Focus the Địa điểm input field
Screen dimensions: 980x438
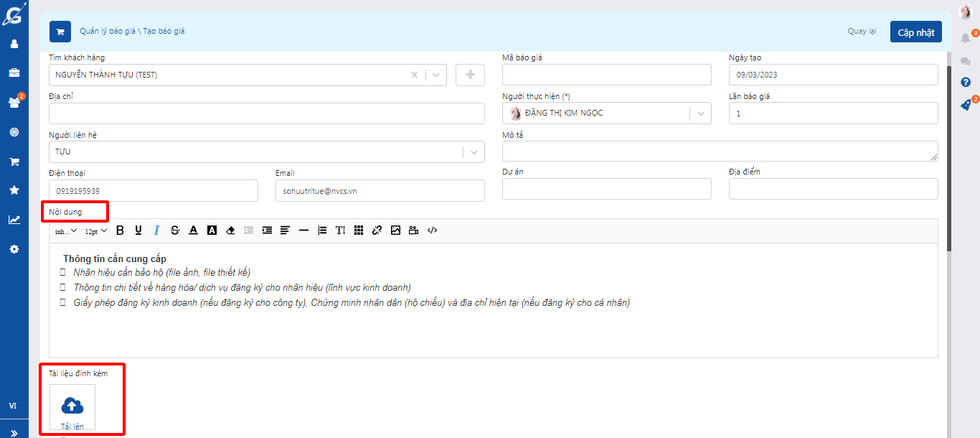pos(834,189)
